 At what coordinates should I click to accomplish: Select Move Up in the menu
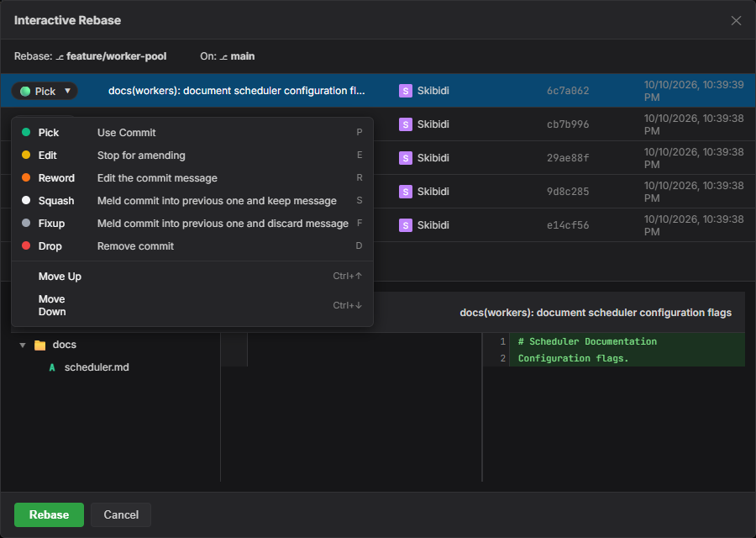click(x=192, y=277)
